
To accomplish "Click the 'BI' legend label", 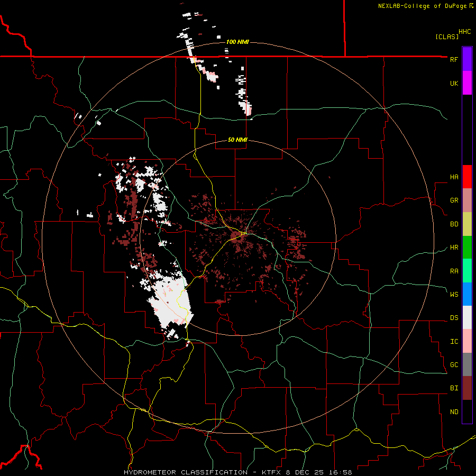I will [454, 388].
